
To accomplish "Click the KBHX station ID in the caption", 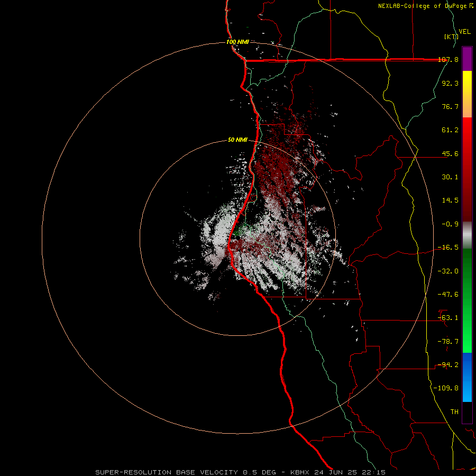I will tap(300, 472).
